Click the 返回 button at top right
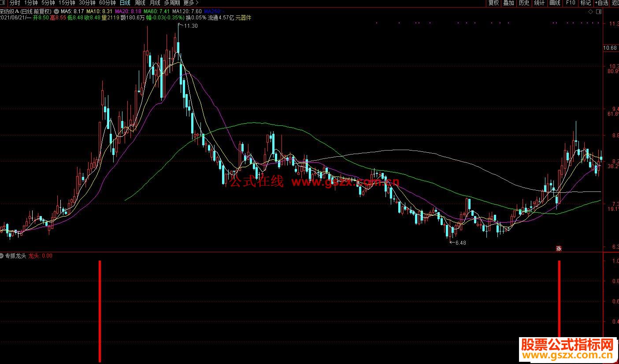This screenshot has height=364, width=619. coord(615,3)
